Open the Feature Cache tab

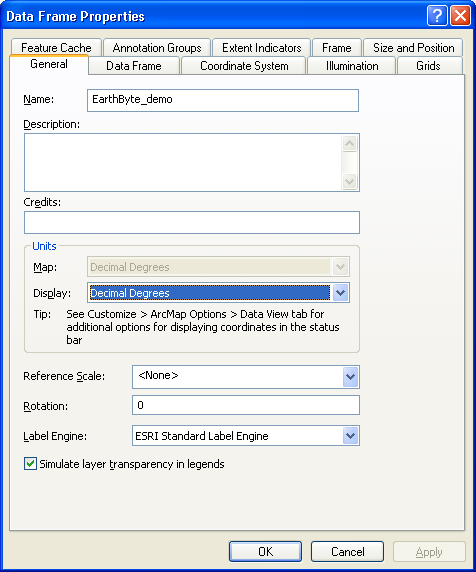tap(56, 48)
